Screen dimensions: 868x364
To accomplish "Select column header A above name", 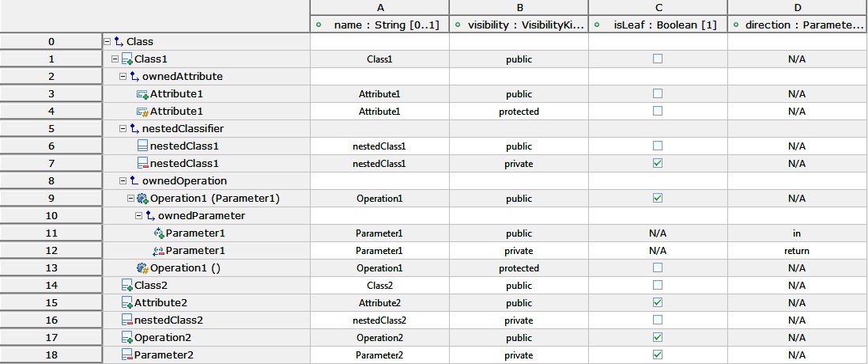I will click(x=379, y=7).
